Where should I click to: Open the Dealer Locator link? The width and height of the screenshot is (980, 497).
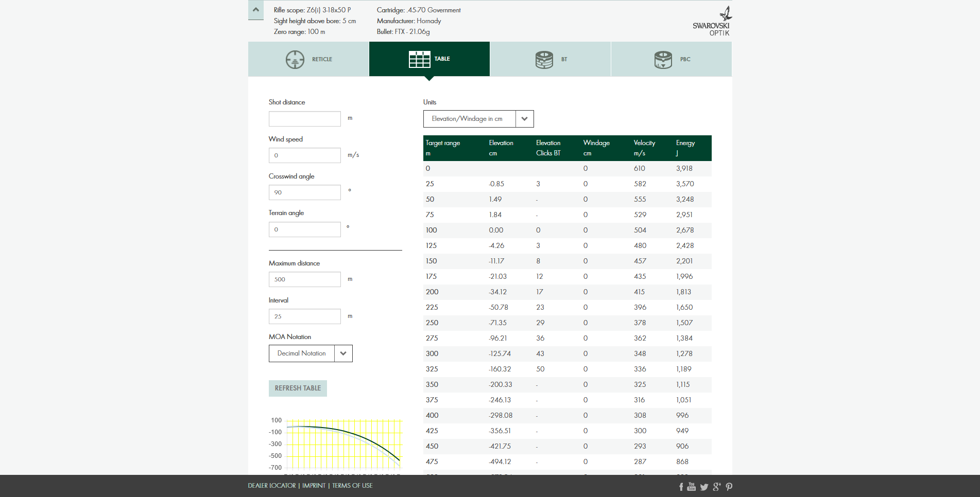point(272,486)
